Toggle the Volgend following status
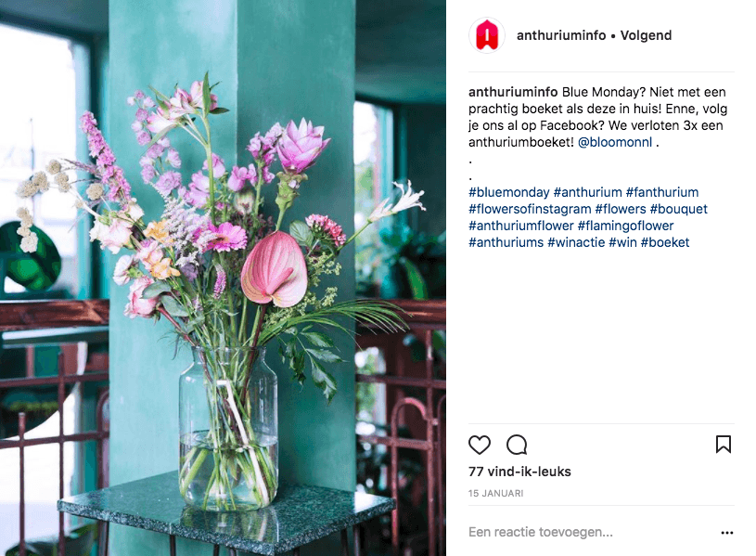Image resolution: width=756 pixels, height=556 pixels. click(x=646, y=35)
